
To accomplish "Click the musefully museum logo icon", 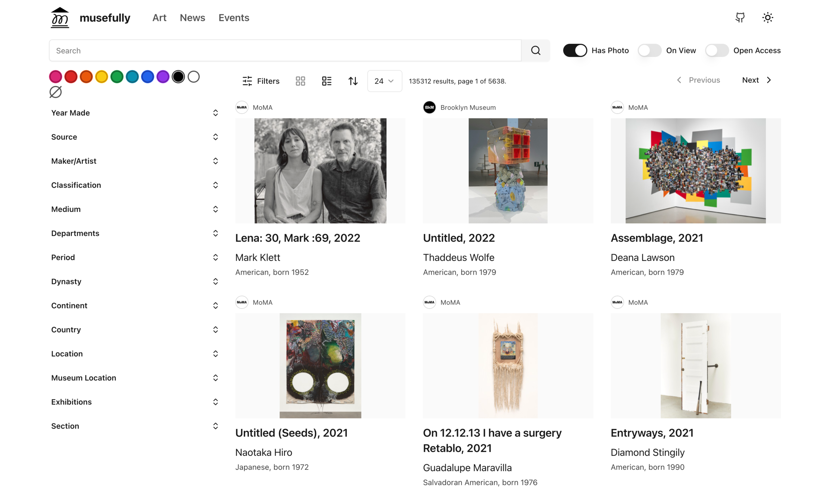I will point(60,18).
